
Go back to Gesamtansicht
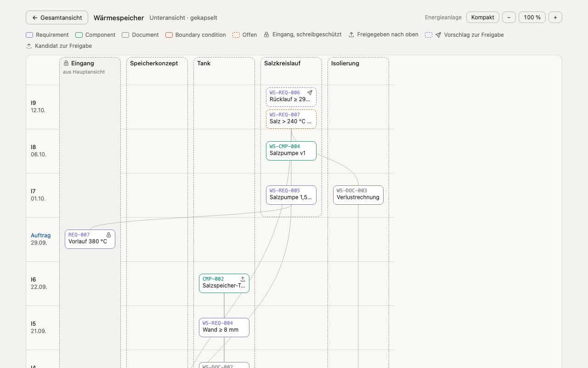point(57,17)
